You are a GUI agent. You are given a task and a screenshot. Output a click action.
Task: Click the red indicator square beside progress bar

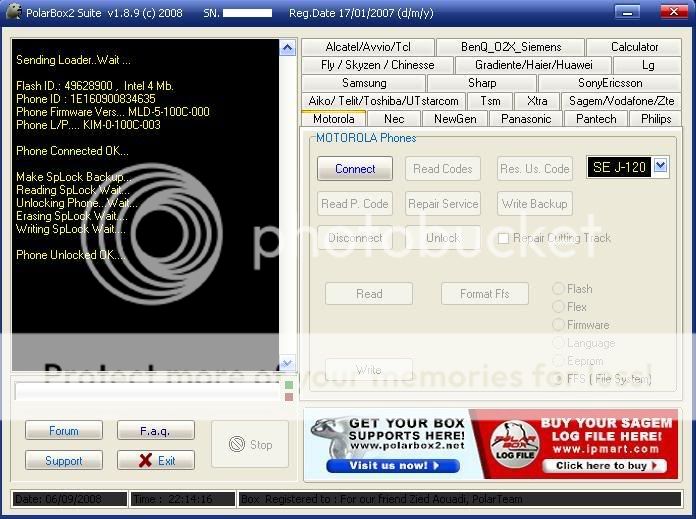[289, 396]
